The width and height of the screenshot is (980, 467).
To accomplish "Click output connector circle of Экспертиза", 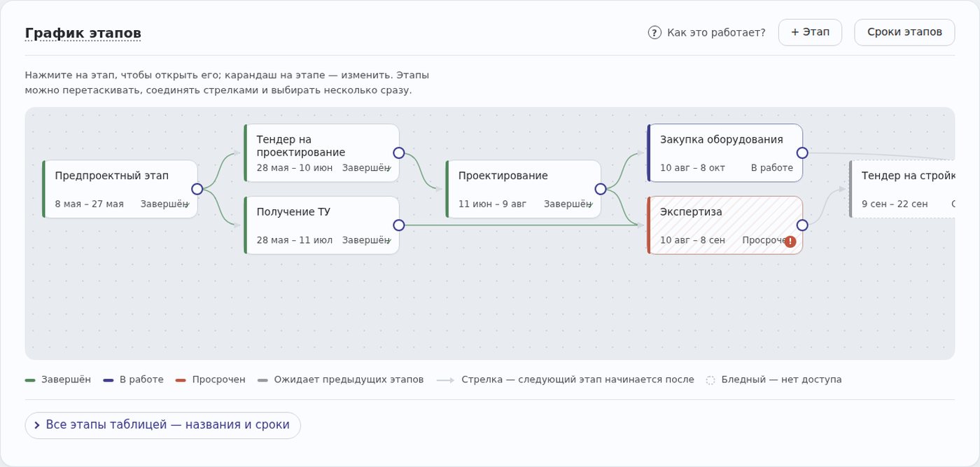I will pos(802,225).
